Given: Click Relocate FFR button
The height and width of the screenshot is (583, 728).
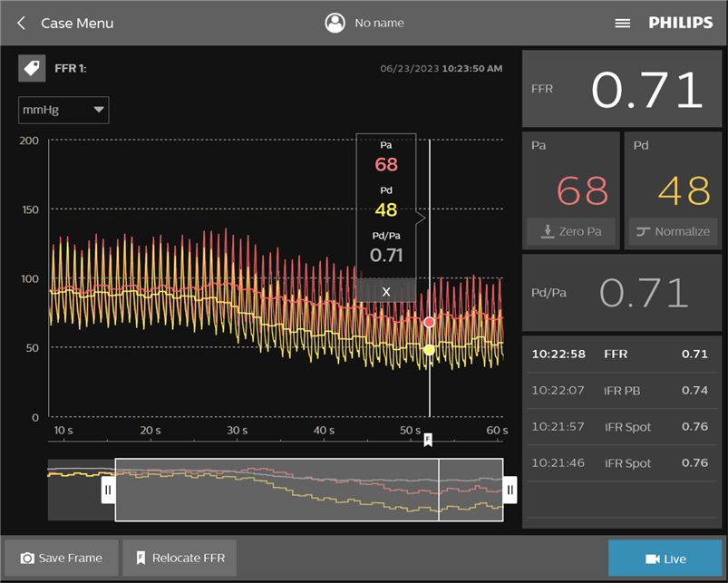Looking at the screenshot, I should [x=180, y=558].
